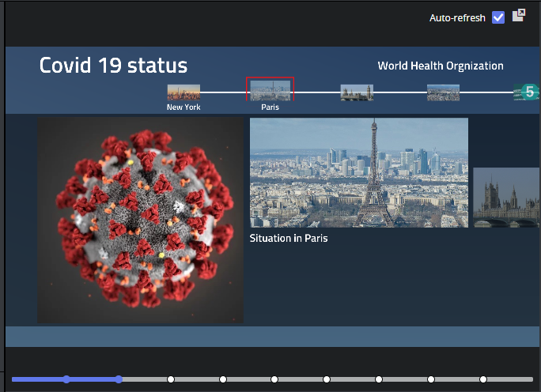Jump to the last progress marker dot

point(483,379)
